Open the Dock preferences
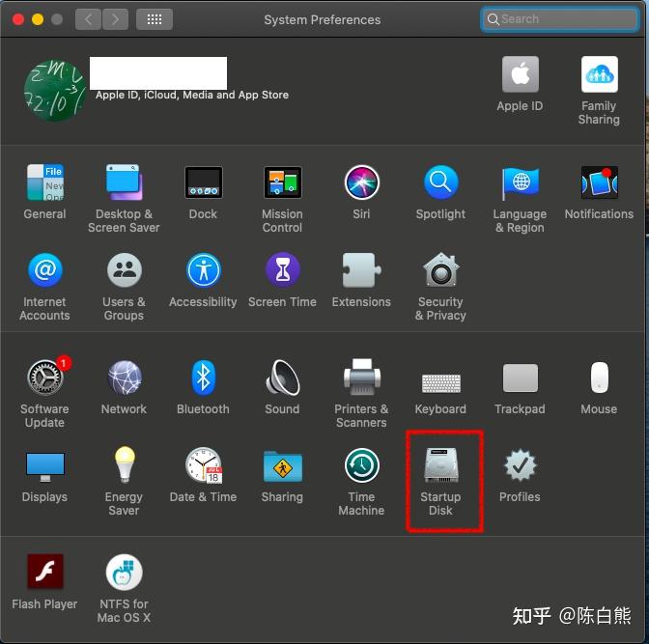 click(203, 182)
